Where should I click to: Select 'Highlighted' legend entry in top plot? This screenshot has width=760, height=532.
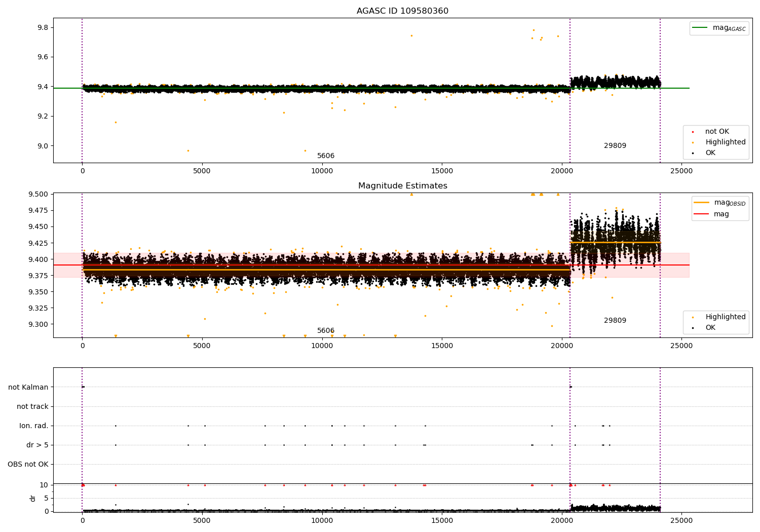tap(725, 142)
